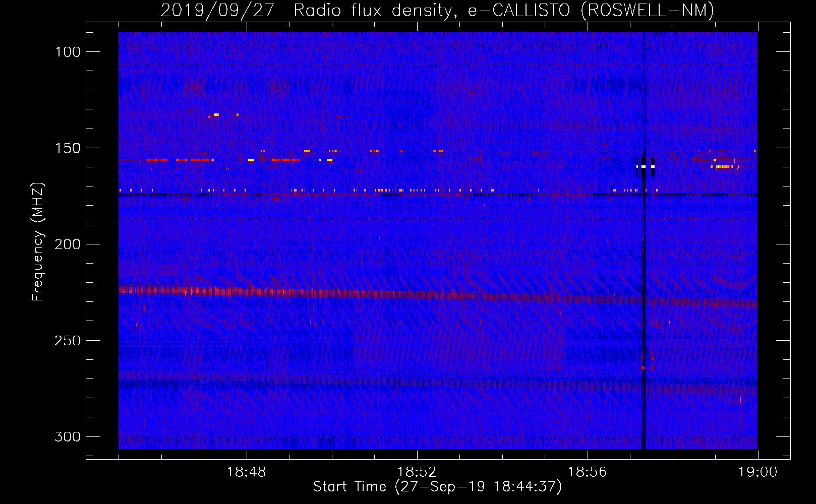Viewport: 816px width, 504px height.
Task: Click the 19:00 time tick label
Action: click(757, 472)
